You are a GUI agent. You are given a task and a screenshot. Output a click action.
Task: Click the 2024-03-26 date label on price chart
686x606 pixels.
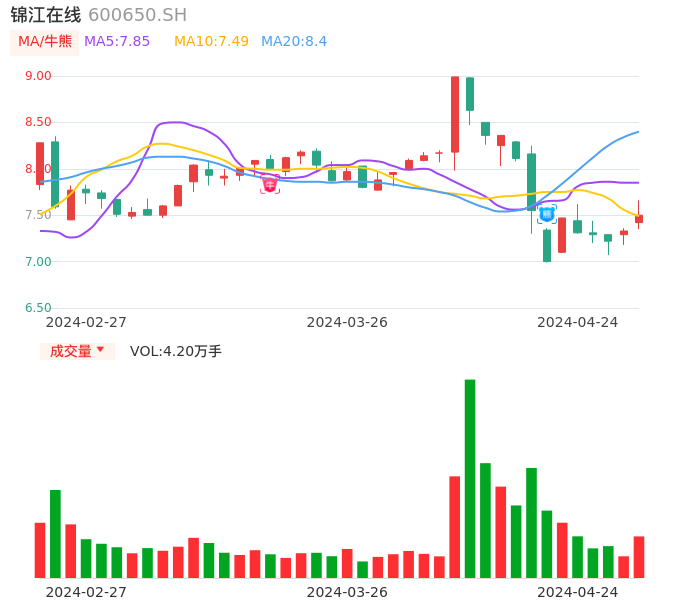point(347,322)
